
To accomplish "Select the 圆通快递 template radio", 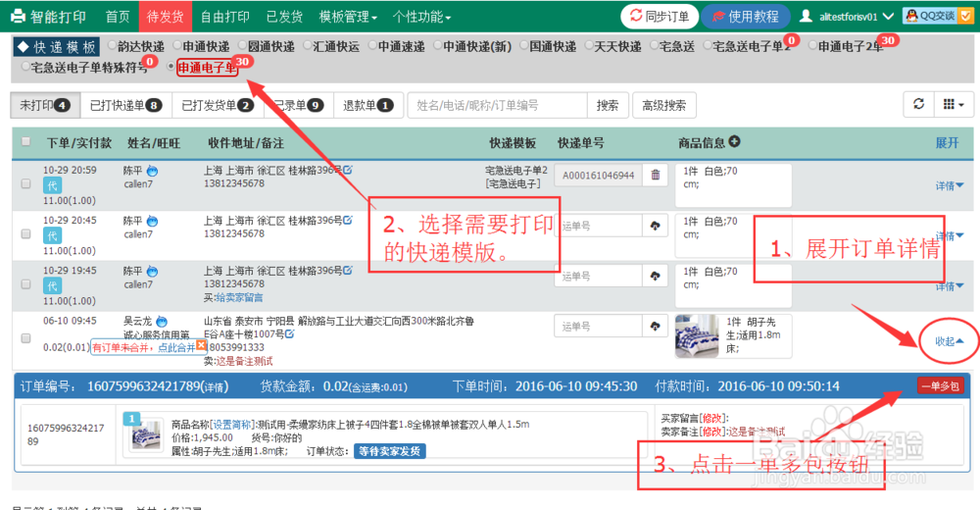I will (x=242, y=45).
